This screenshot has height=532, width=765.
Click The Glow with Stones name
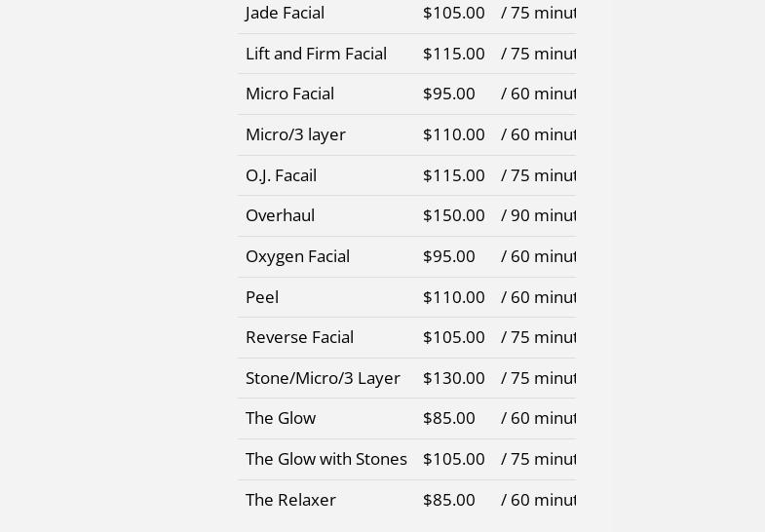[326, 459]
